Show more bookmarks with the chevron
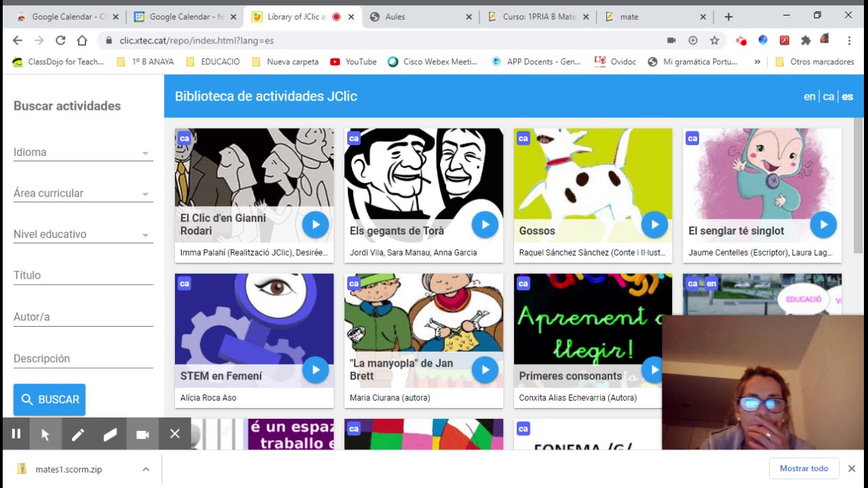This screenshot has height=488, width=868. click(757, 62)
